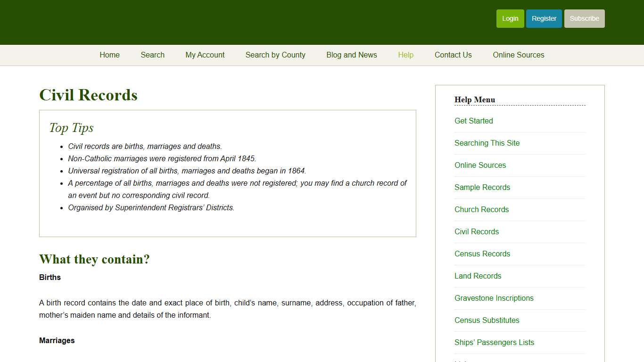View Land Records help link
Viewport: 644px width, 362px height.
point(478,276)
